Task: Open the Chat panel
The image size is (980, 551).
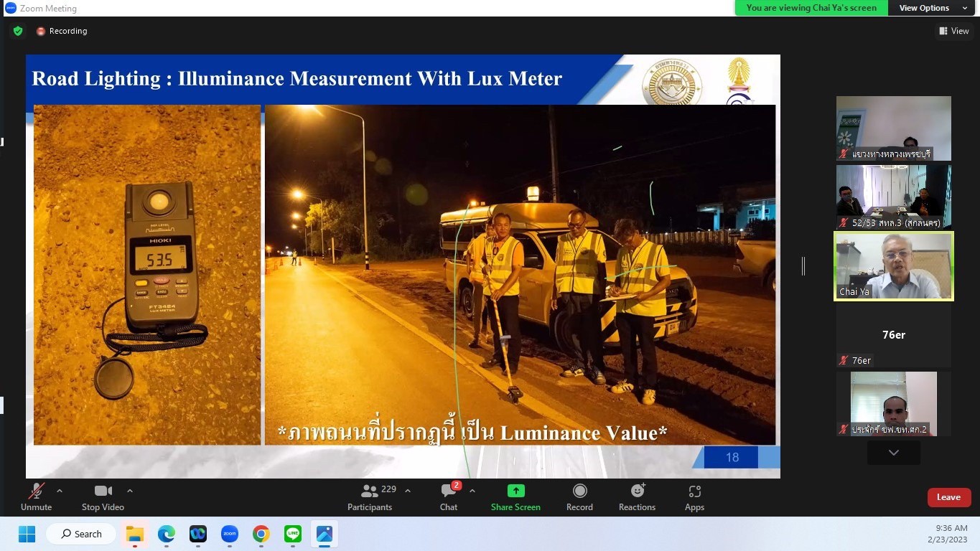Action: (x=449, y=496)
